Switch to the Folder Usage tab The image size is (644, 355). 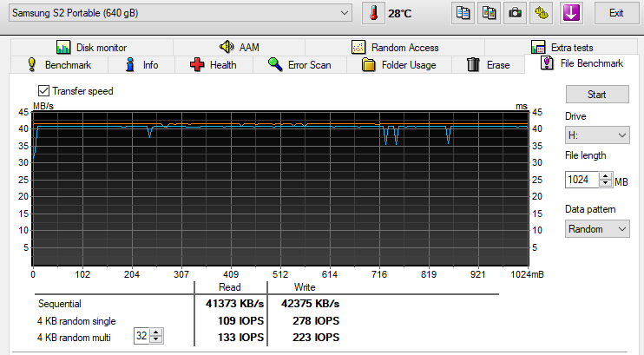pos(399,64)
